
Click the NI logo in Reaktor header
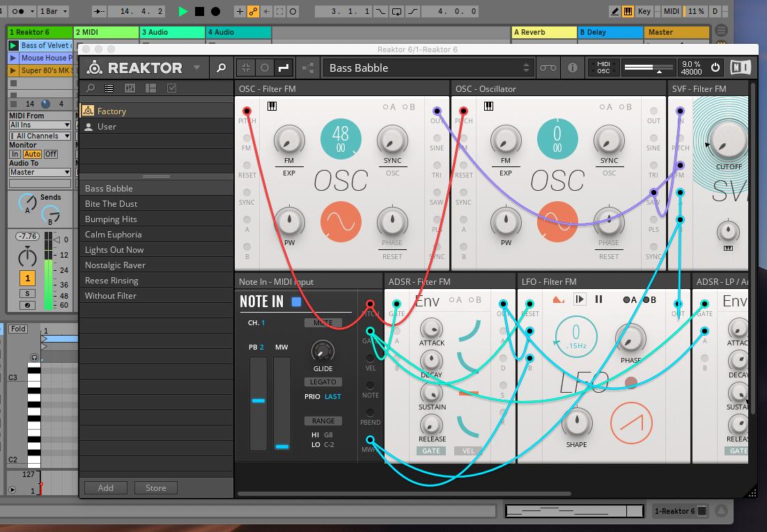point(740,68)
